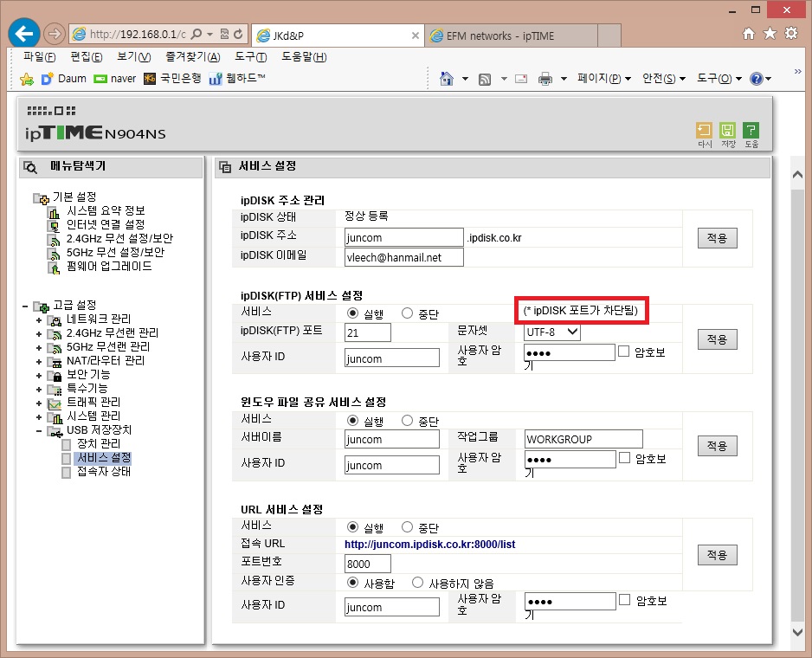Screen dimensions: 812x658
Task: Click the RSS feeds icon in command bar
Action: click(485, 80)
